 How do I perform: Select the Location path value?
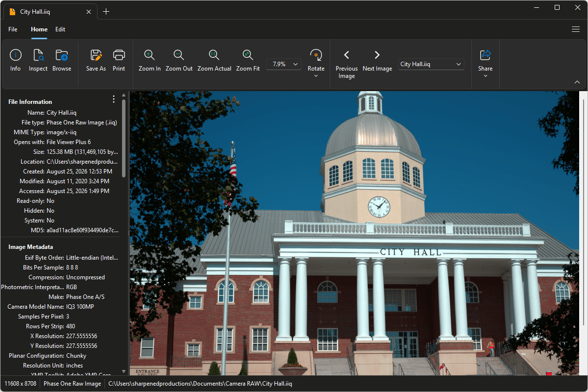(x=82, y=162)
